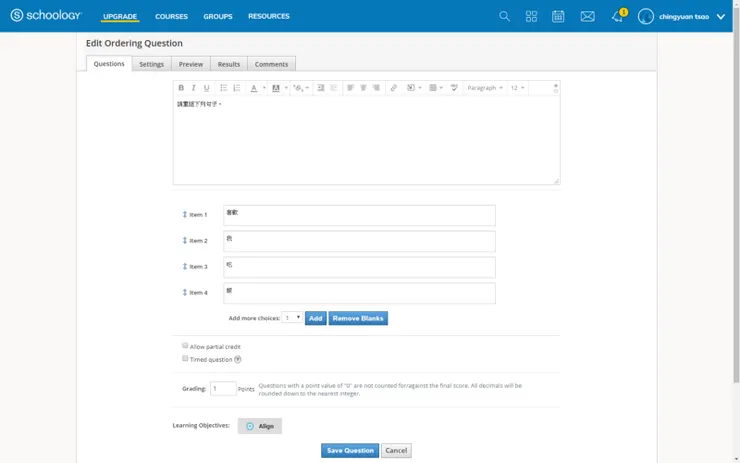Open the messages envelope icon
This screenshot has height=463, width=740.
(588, 17)
